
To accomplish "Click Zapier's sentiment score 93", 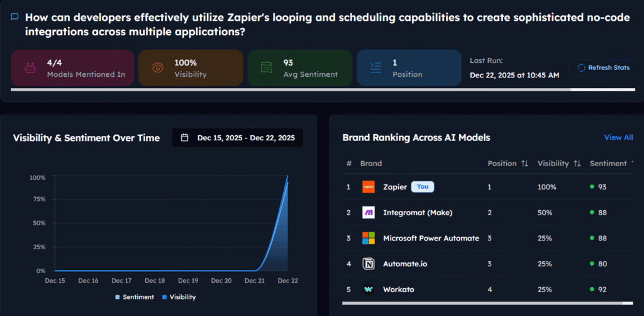I will tap(602, 187).
